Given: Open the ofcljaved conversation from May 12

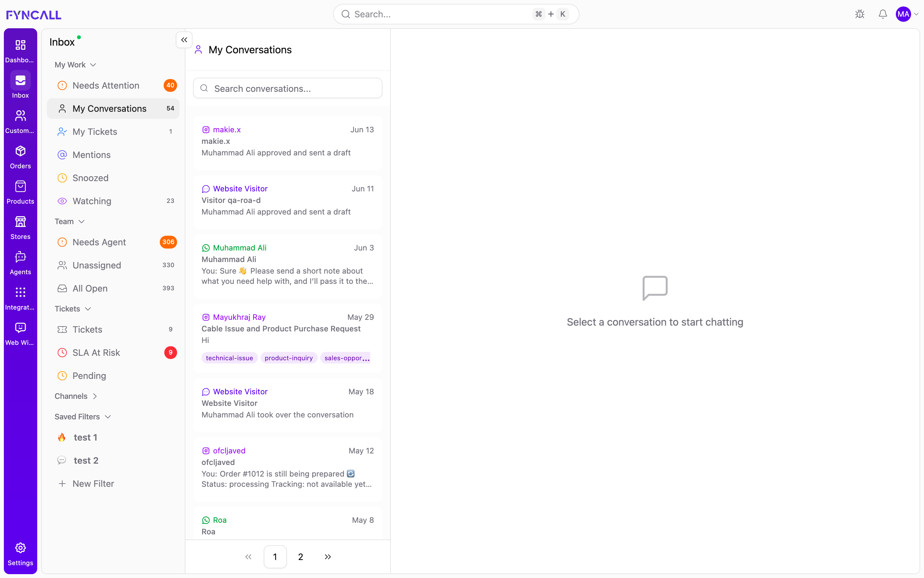Looking at the screenshot, I should click(x=287, y=469).
